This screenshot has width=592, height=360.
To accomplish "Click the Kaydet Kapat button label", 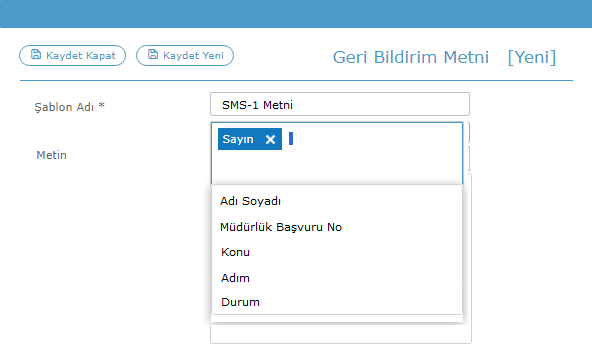I will pyautogui.click(x=81, y=56).
